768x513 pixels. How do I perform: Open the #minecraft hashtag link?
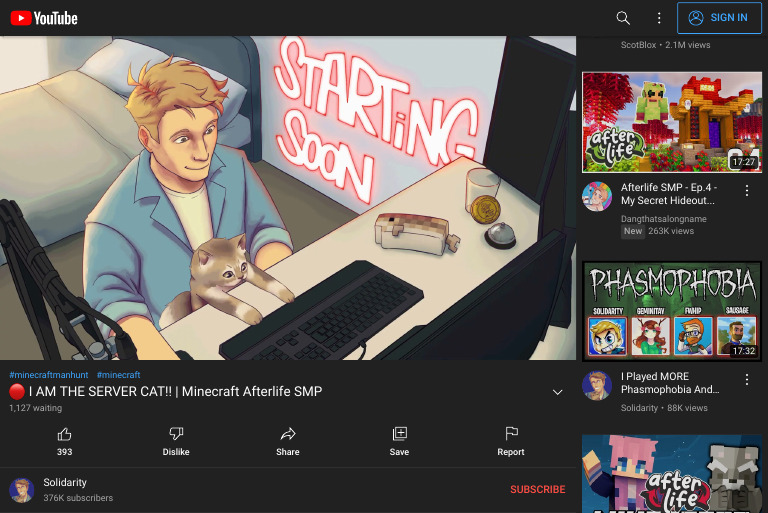click(x=119, y=375)
